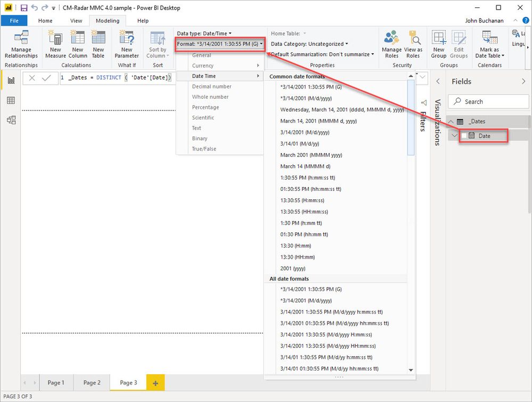
Task: Expand the Date field hierarchy chevron
Action: pyautogui.click(x=454, y=135)
